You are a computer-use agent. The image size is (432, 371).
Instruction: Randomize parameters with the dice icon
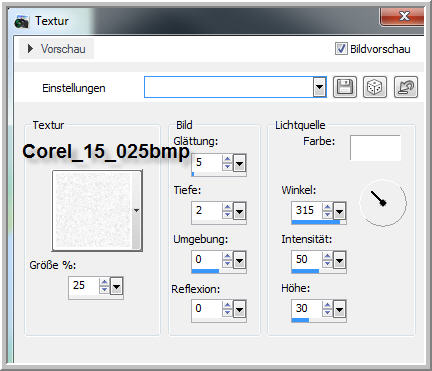(x=375, y=87)
